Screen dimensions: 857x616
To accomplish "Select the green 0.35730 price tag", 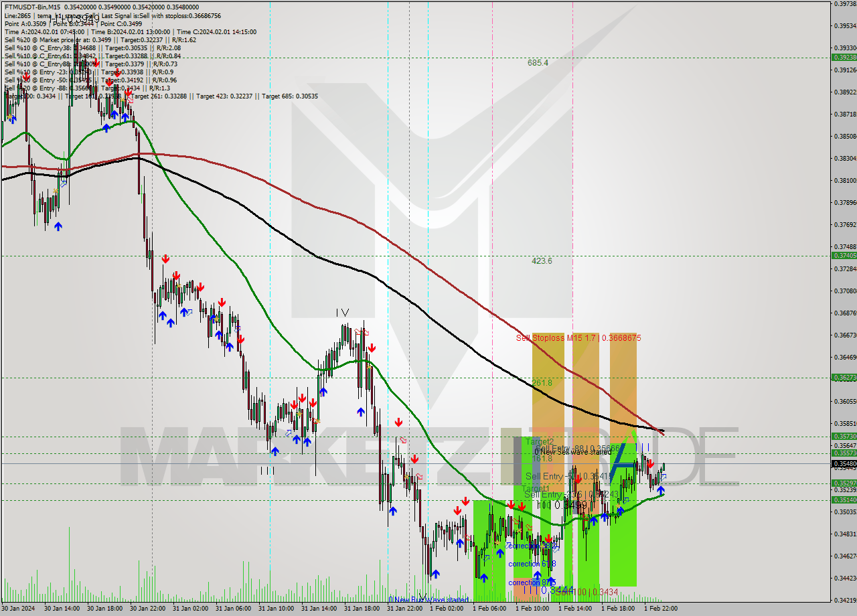I will pyautogui.click(x=843, y=436).
